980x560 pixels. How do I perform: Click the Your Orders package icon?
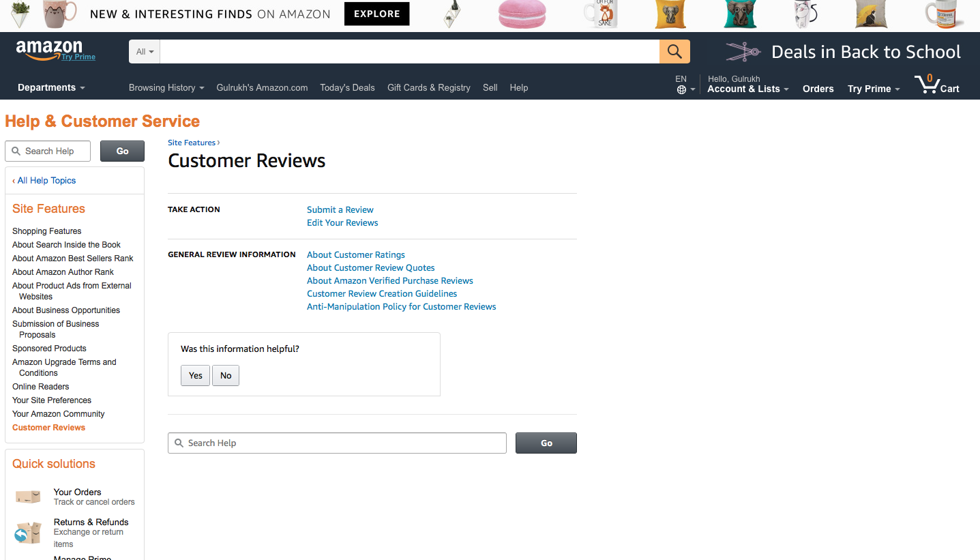[x=28, y=497]
